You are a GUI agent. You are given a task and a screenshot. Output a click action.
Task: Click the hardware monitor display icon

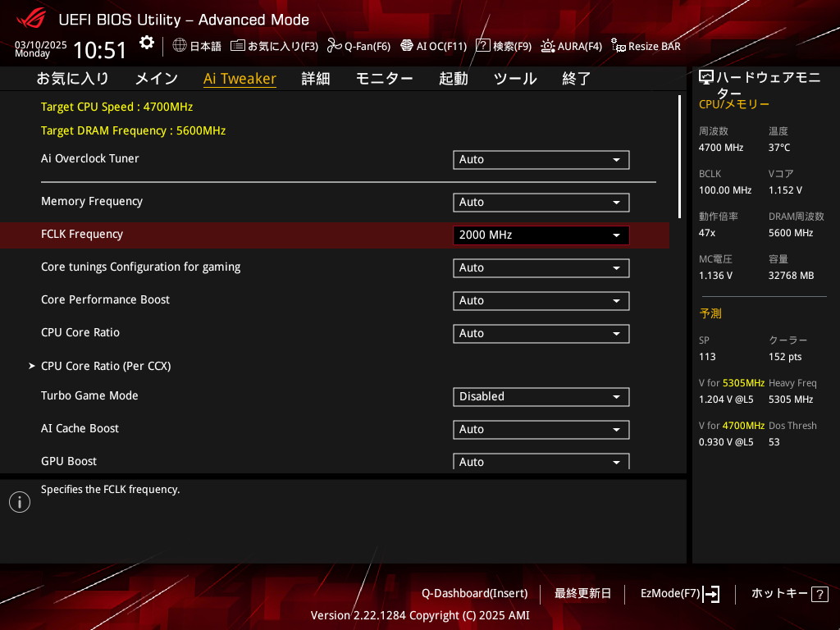point(706,78)
